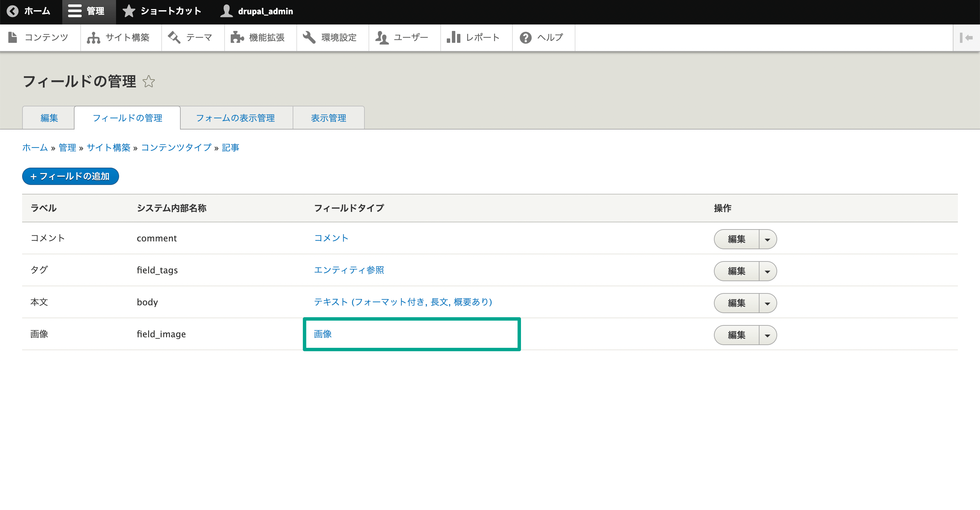Toggle toolbar orientation icon at right
Screen dimensions: 980x510
pos(966,38)
